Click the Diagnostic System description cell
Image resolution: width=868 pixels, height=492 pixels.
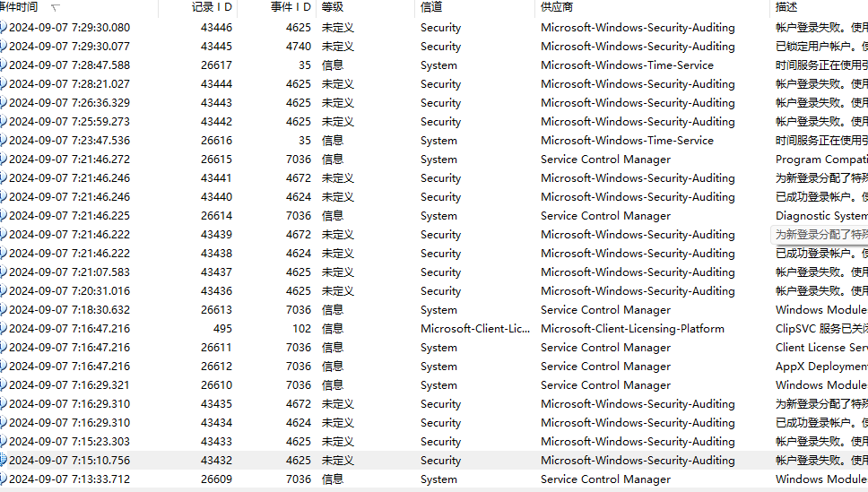(x=820, y=216)
